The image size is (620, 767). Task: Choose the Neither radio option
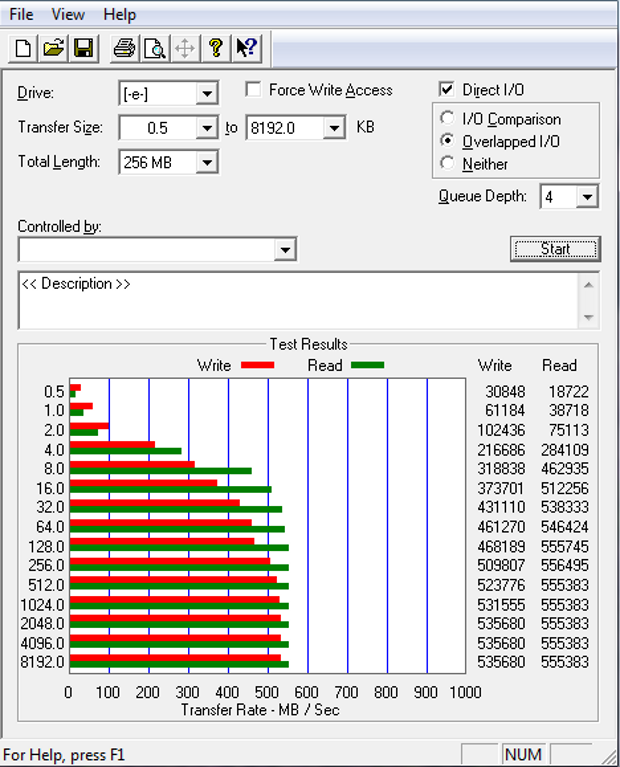tap(447, 163)
